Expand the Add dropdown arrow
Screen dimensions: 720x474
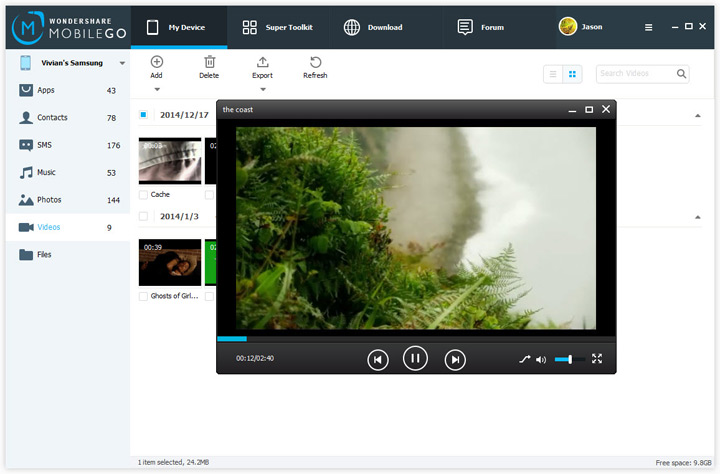click(157, 90)
